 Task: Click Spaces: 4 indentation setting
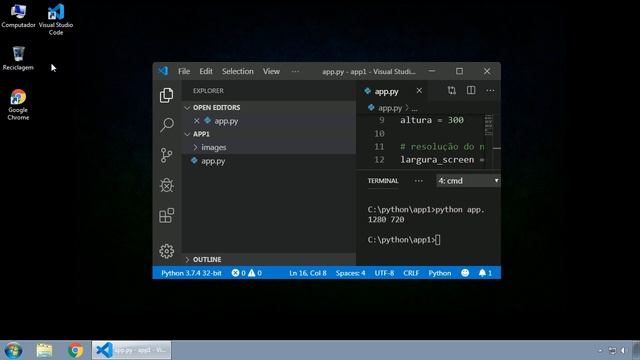click(x=351, y=273)
